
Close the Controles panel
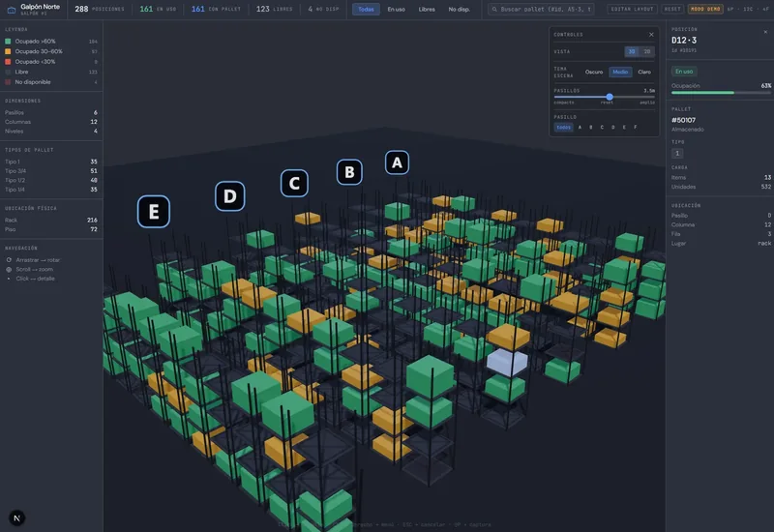(651, 35)
